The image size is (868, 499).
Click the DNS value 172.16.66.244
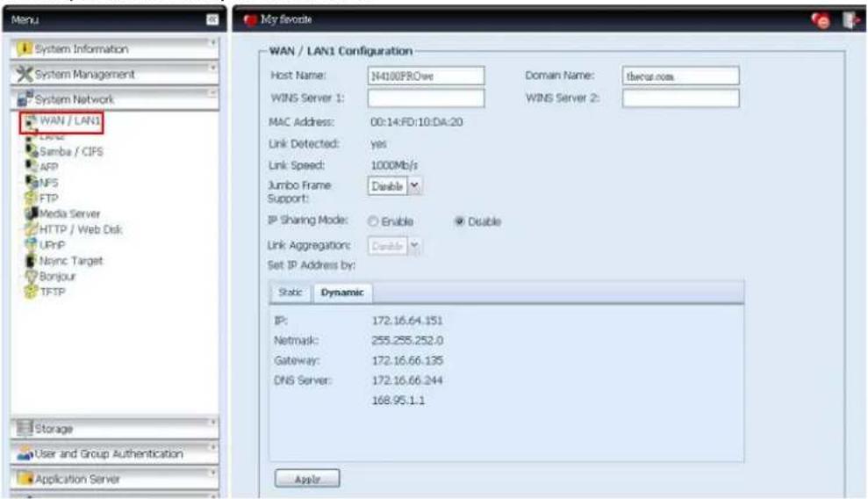pos(407,380)
